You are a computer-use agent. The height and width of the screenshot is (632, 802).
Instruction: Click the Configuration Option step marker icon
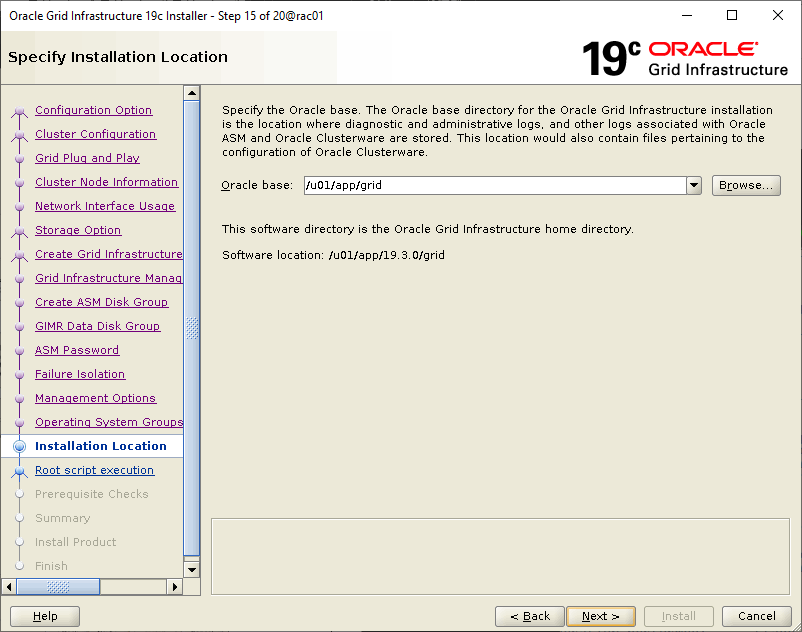coord(19,111)
